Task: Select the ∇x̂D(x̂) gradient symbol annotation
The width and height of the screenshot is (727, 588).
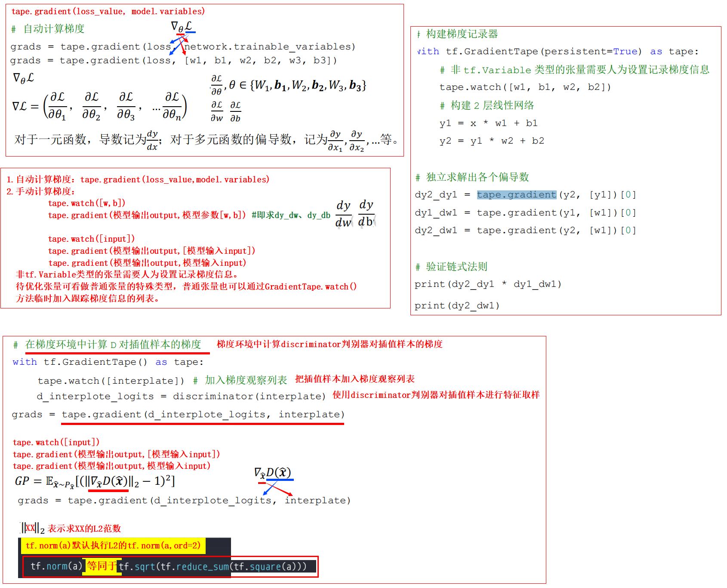Action: (x=273, y=472)
